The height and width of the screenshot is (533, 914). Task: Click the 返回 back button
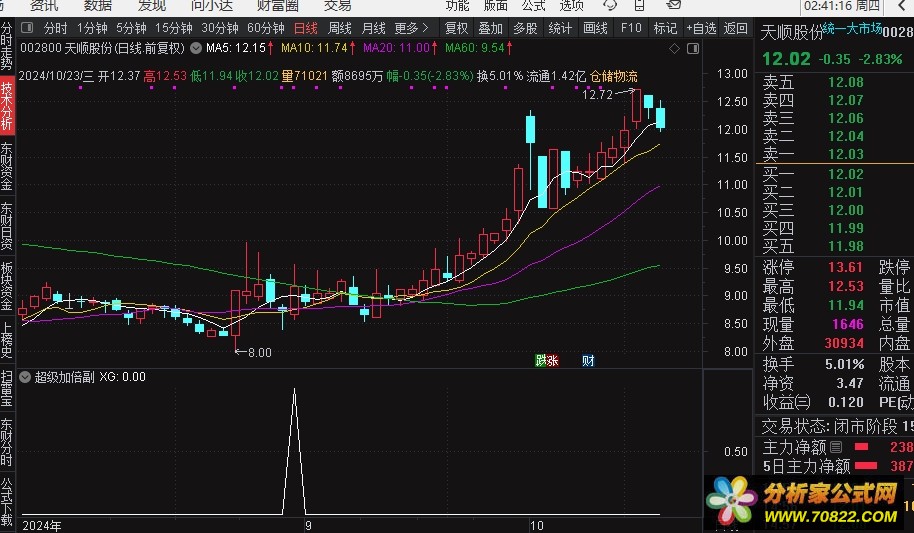coord(736,28)
